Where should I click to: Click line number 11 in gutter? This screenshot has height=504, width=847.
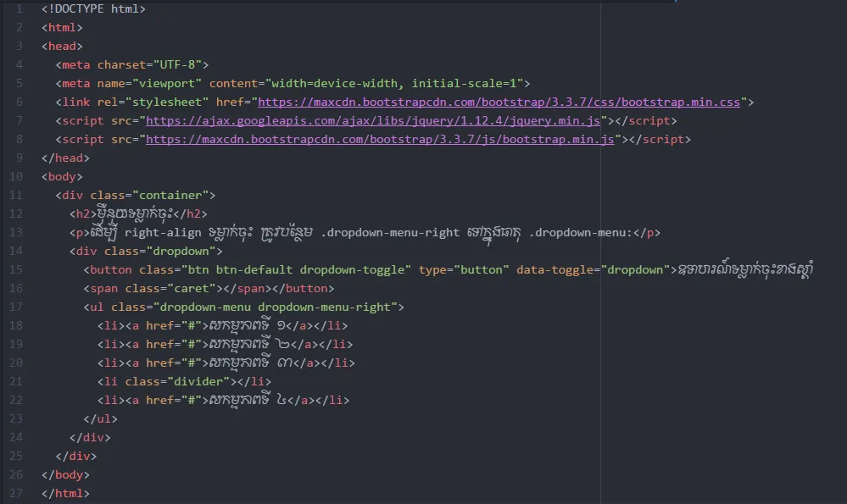[x=15, y=196]
